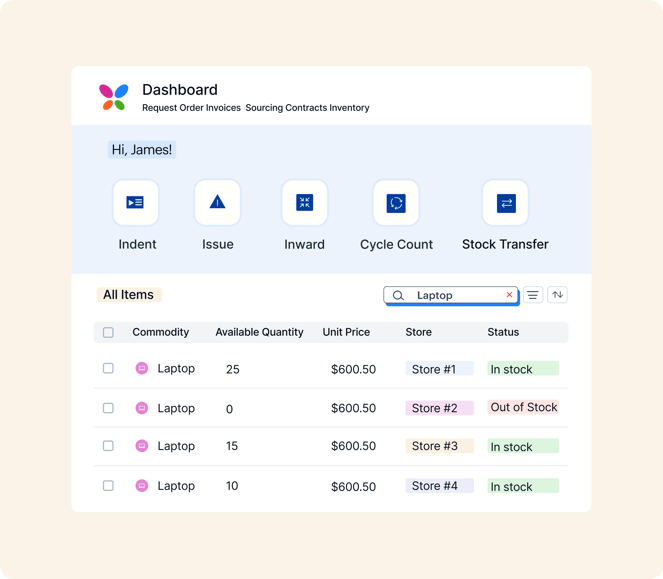The height and width of the screenshot is (579, 663).
Task: Click $600.50 price in Store #3 row
Action: click(353, 446)
